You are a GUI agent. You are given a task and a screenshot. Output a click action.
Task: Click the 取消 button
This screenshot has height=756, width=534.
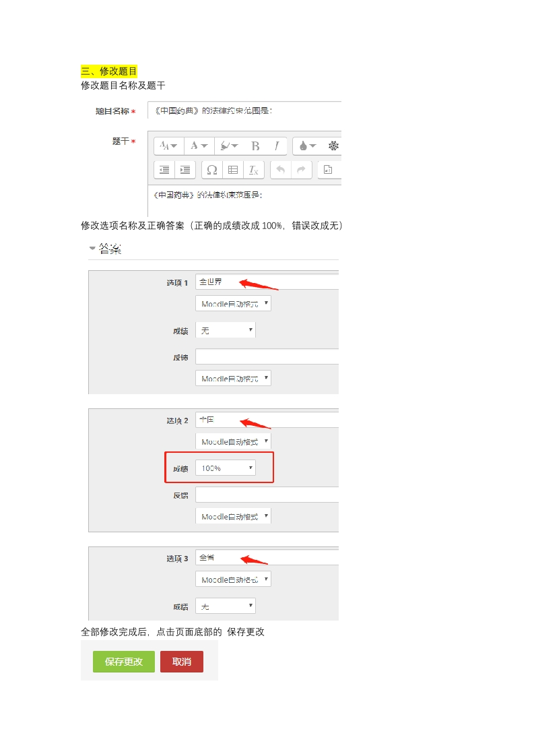coord(182,662)
